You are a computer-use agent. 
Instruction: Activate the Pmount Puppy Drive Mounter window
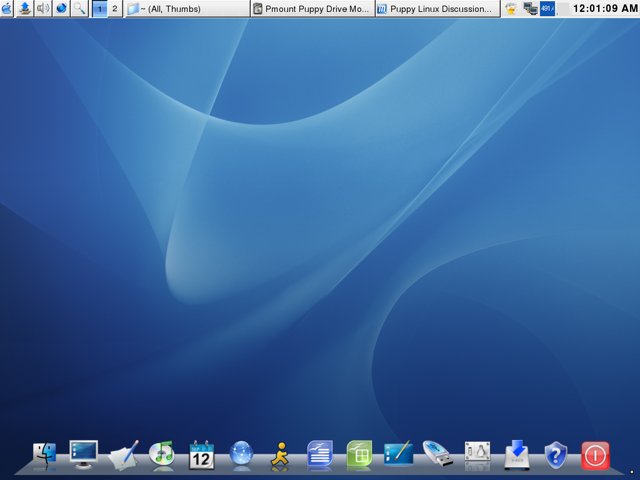click(x=312, y=9)
